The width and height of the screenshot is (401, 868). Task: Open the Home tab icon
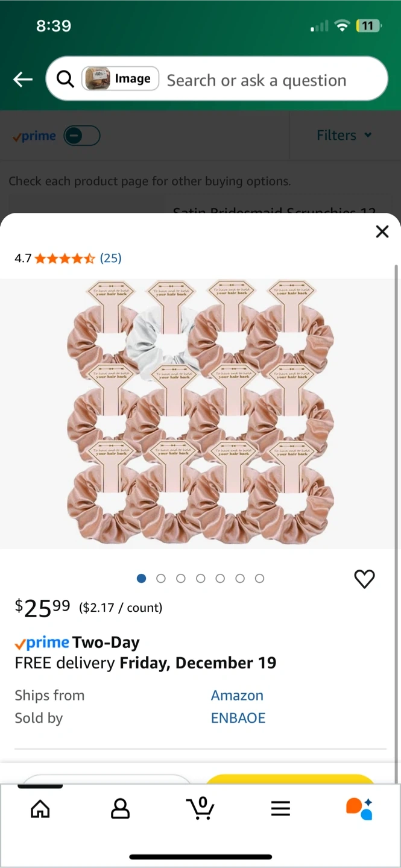pyautogui.click(x=40, y=808)
